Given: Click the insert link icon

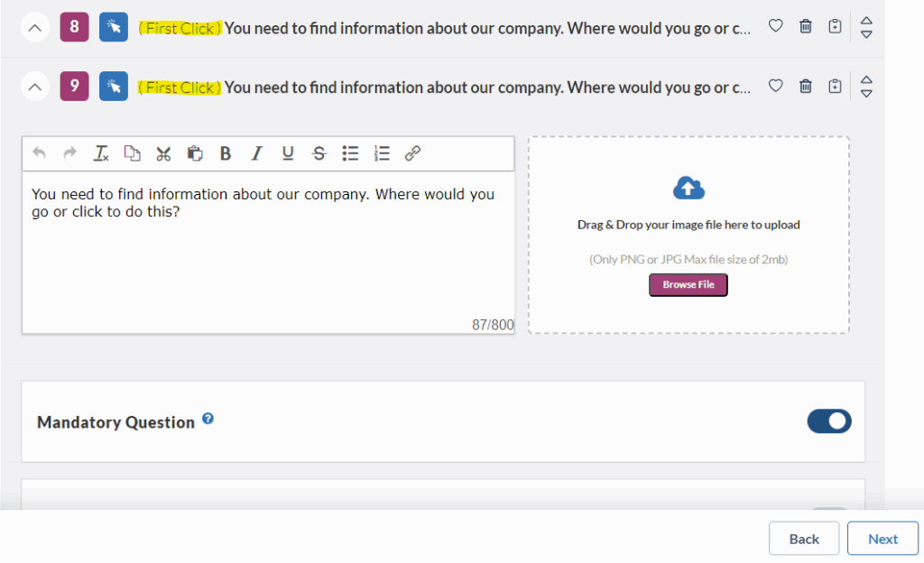Looking at the screenshot, I should 412,152.
